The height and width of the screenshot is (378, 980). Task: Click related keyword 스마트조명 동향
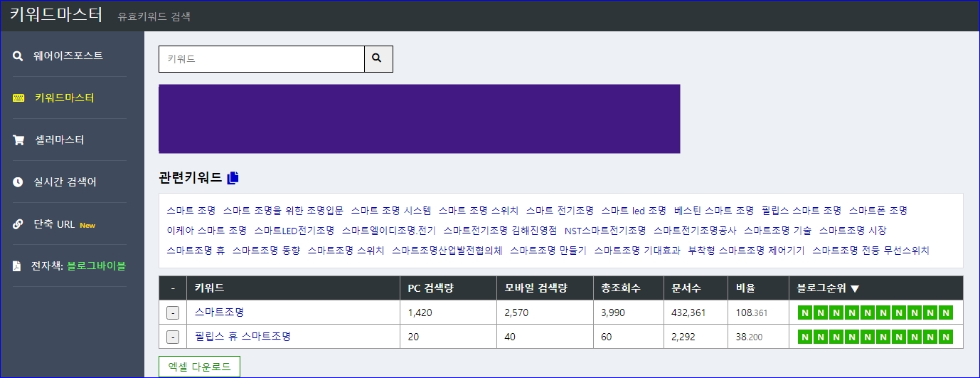(x=266, y=250)
